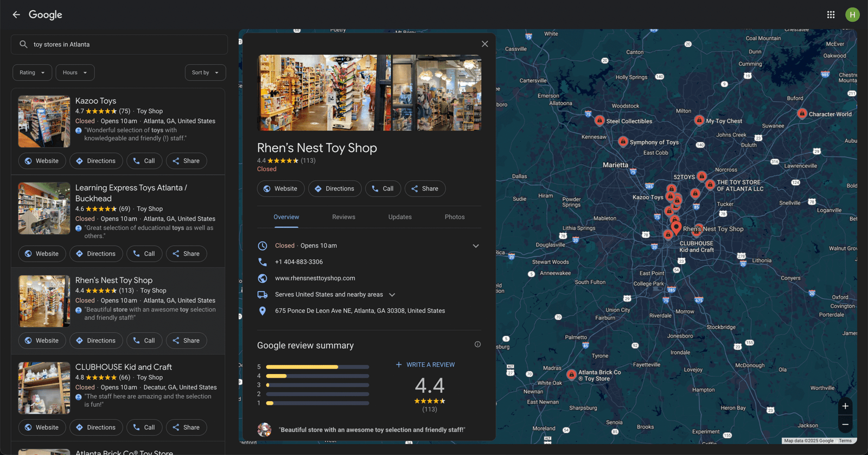Get directions to CLUBHOUSE Kid and Craft

(x=95, y=427)
